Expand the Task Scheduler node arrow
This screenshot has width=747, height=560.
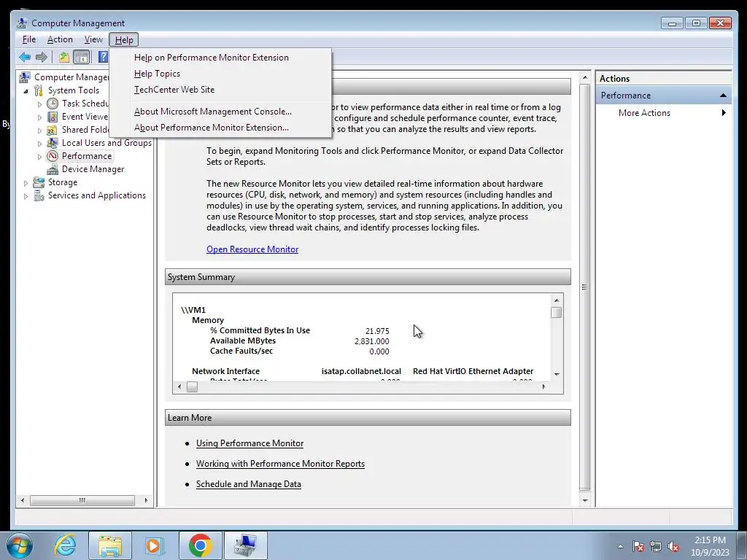(x=39, y=104)
